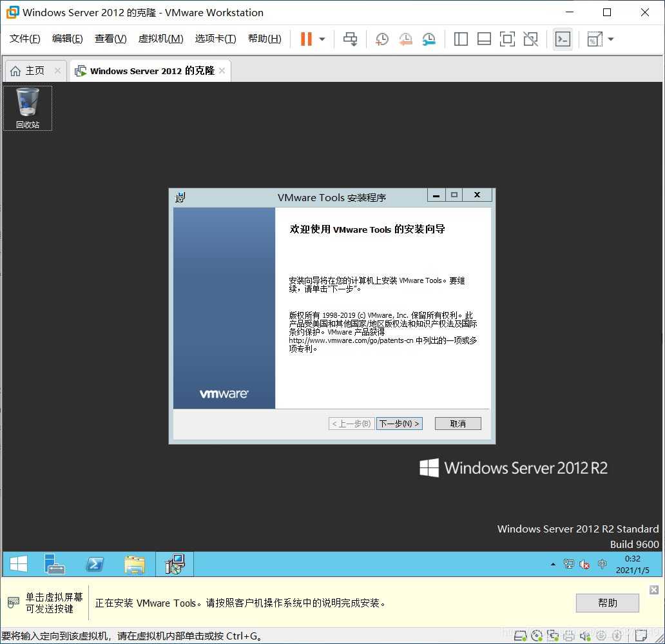Viewport: 665px width, 644px height.
Task: Launch Server Manager from guest taskbar
Action: click(54, 564)
